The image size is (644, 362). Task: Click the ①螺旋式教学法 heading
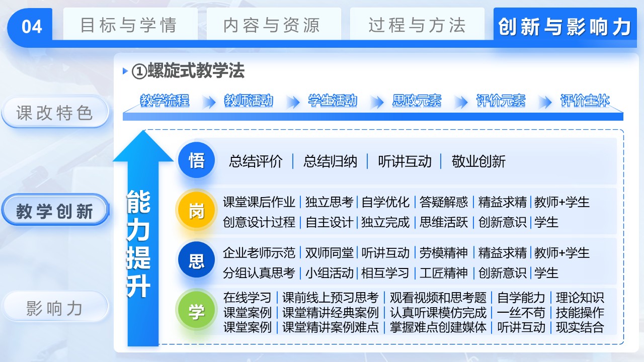click(188, 71)
